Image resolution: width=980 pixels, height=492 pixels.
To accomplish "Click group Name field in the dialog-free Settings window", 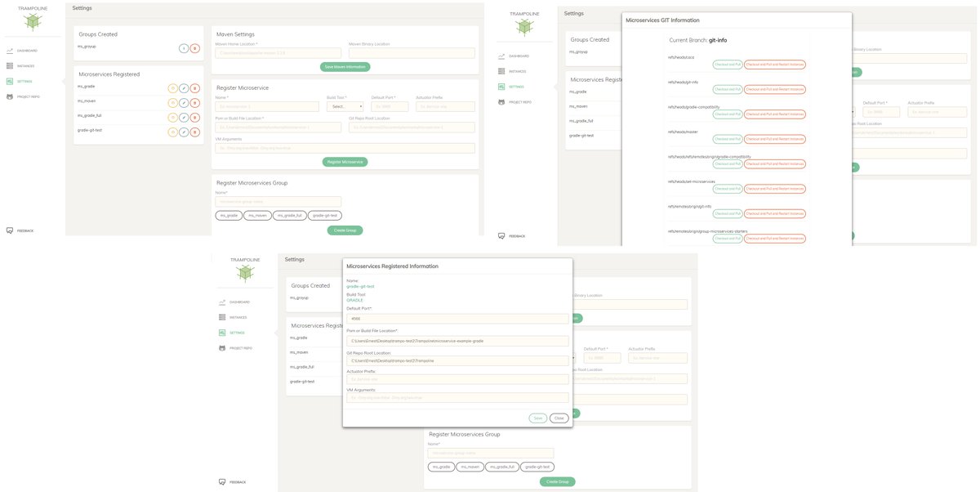I will (x=278, y=201).
